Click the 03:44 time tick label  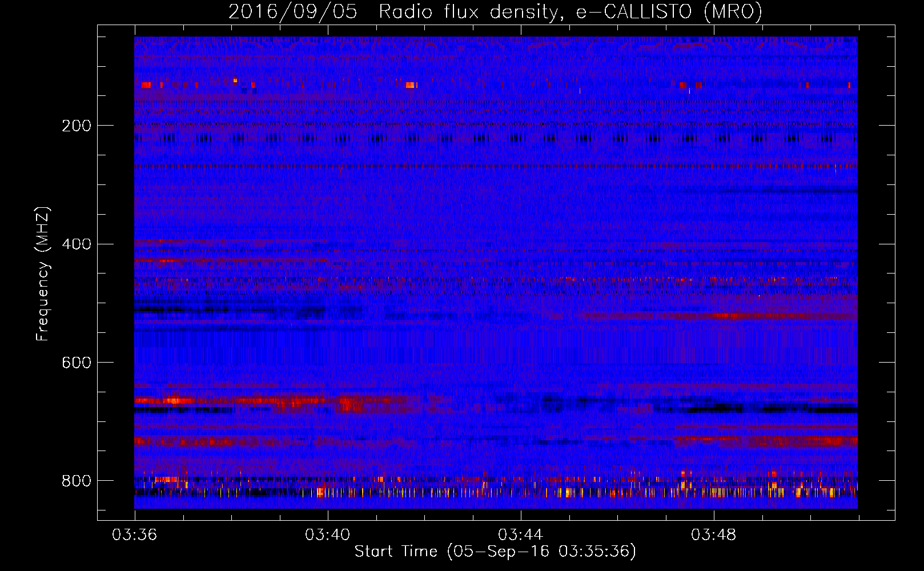click(x=521, y=535)
